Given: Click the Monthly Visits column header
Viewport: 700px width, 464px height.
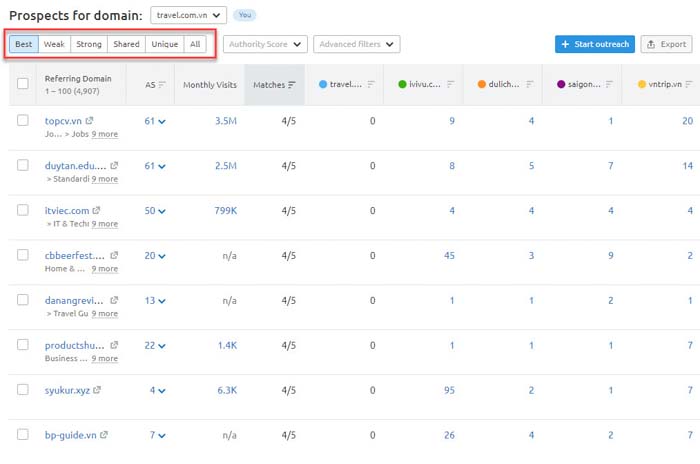Looking at the screenshot, I should click(x=210, y=85).
